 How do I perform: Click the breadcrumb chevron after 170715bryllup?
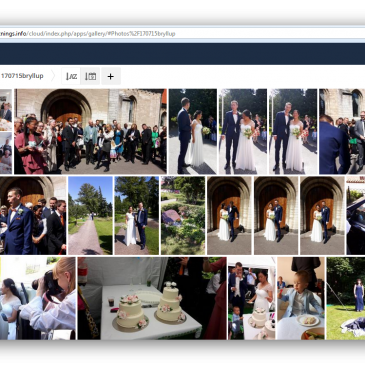53,76
